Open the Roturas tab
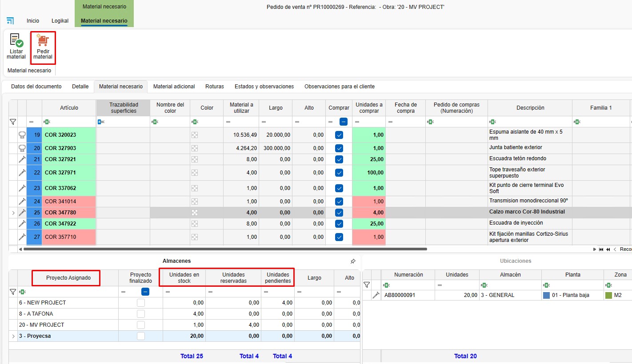 point(215,87)
